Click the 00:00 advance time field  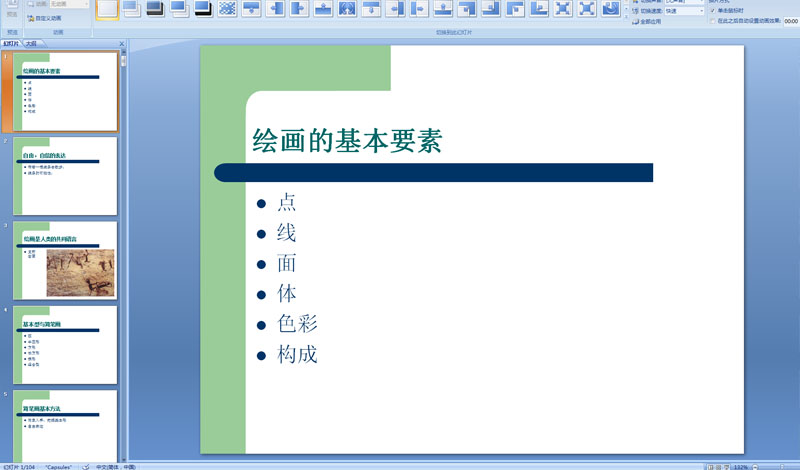pyautogui.click(x=791, y=21)
